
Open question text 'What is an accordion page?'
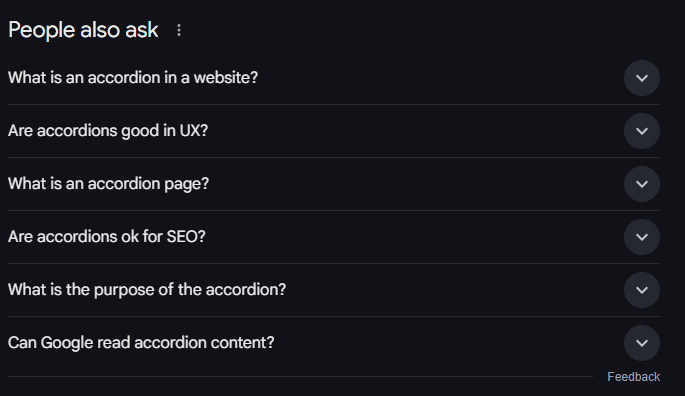(108, 184)
